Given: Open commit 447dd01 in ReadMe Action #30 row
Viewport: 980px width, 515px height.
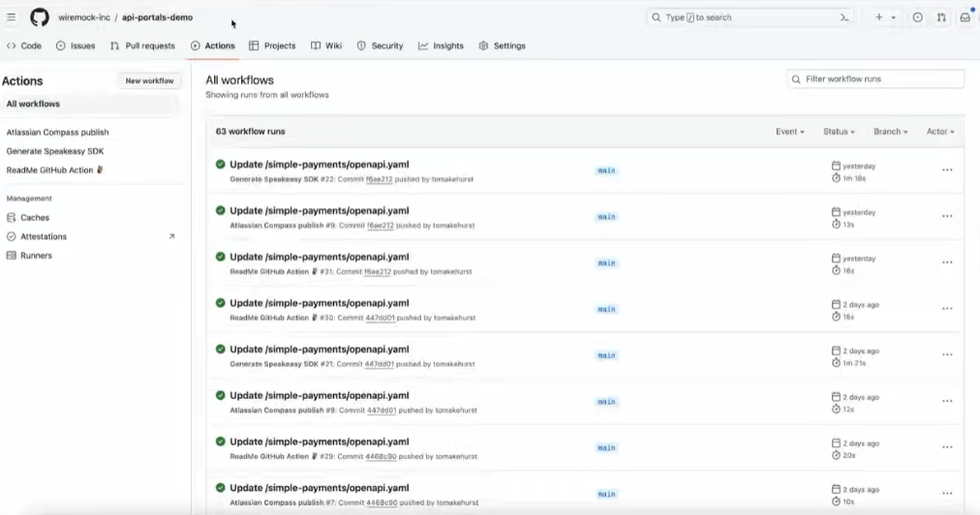Looking at the screenshot, I should click(380, 318).
